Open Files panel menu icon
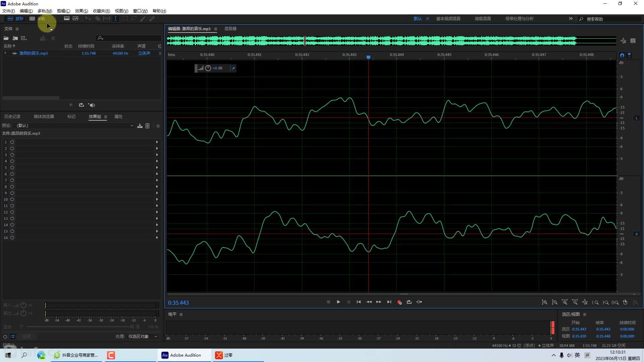Viewport: 644px width, 362px height. pos(17,29)
